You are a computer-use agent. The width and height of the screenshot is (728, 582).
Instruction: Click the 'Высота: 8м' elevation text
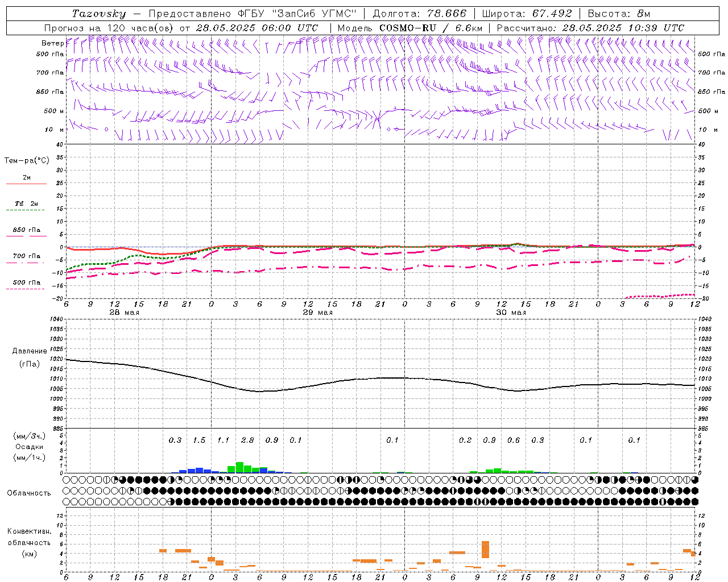(619, 14)
